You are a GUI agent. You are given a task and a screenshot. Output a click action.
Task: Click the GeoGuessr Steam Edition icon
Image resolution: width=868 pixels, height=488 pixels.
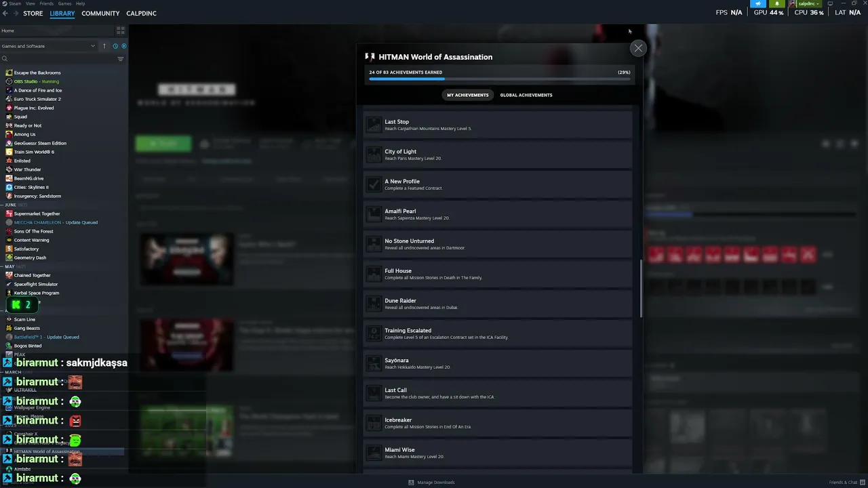click(x=9, y=143)
